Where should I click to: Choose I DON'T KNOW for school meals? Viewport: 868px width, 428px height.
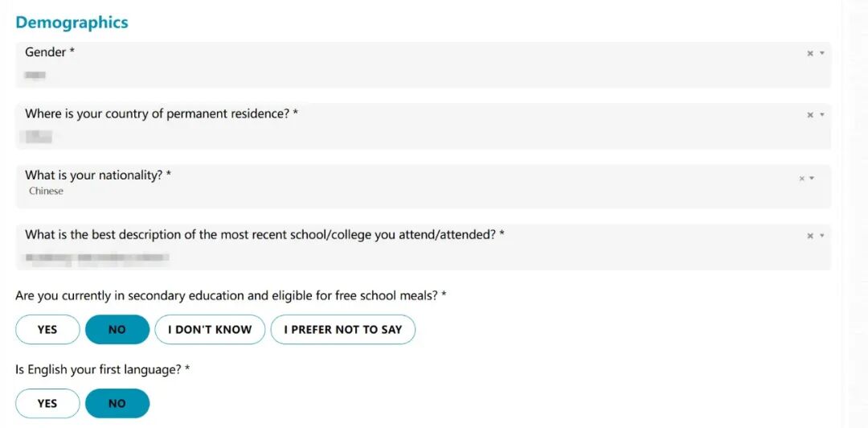click(x=210, y=329)
